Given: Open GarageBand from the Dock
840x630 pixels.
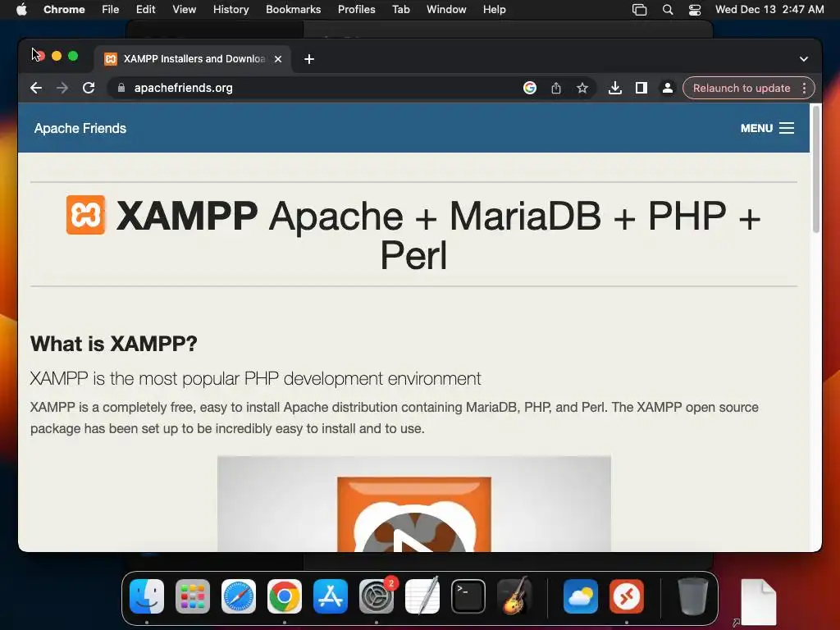Looking at the screenshot, I should pos(514,596).
